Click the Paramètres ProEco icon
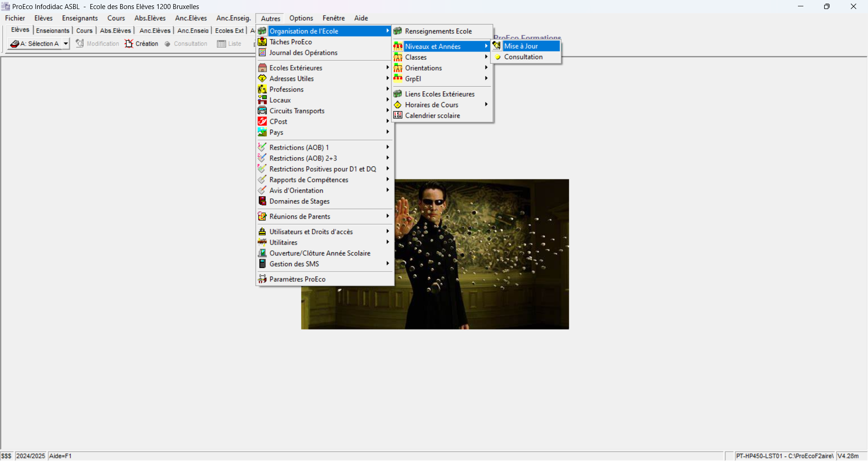Viewport: 868px width, 461px height. tap(262, 279)
